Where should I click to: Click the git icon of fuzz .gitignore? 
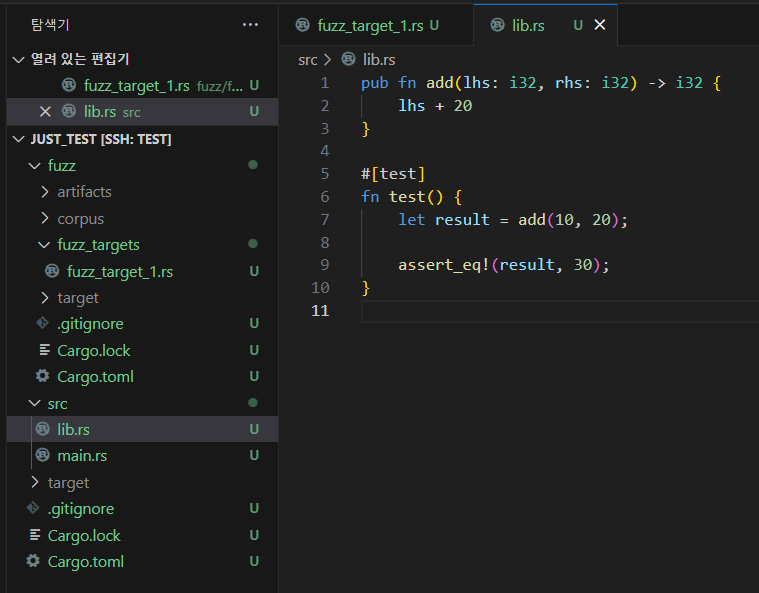point(42,324)
